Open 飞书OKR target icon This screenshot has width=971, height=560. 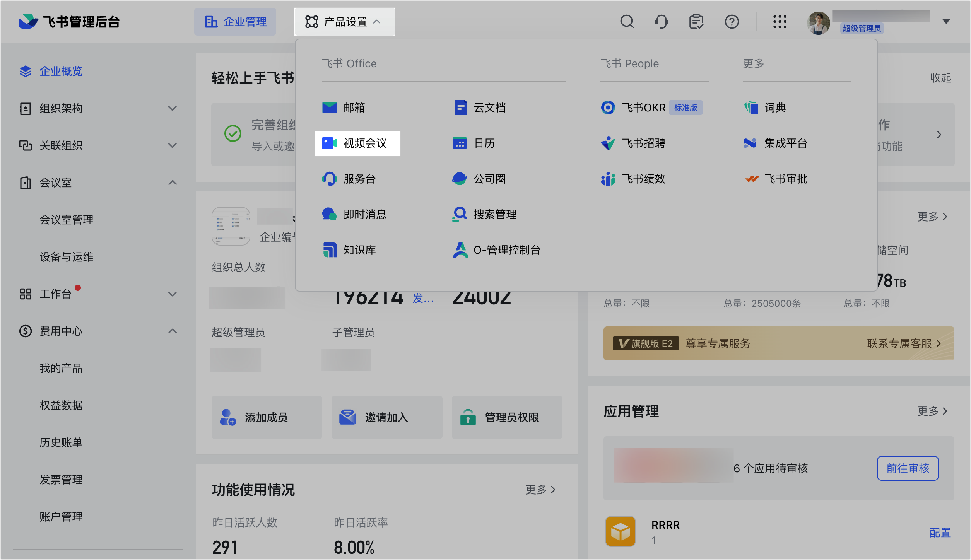[x=608, y=108]
